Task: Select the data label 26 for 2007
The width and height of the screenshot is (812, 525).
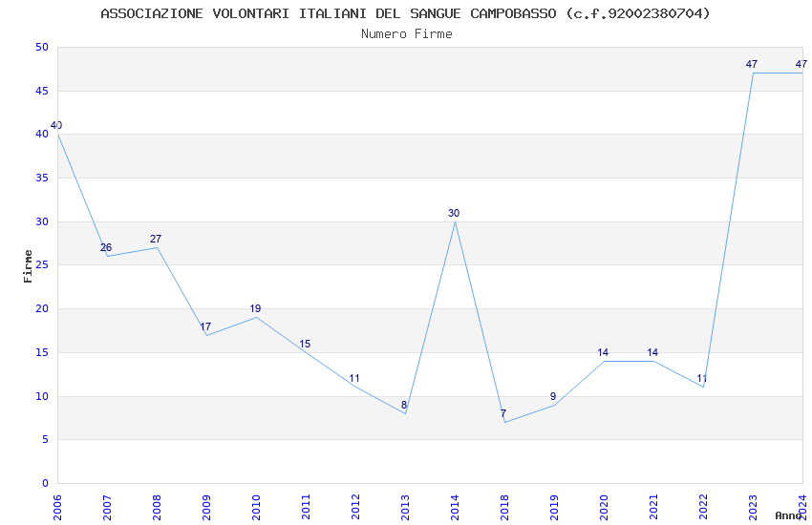Action: point(106,247)
